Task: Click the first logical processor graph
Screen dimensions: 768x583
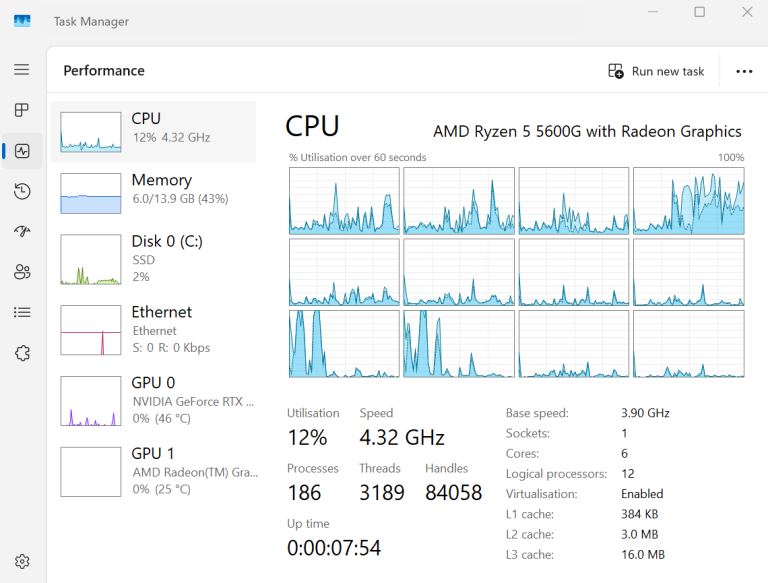Action: pyautogui.click(x=344, y=200)
